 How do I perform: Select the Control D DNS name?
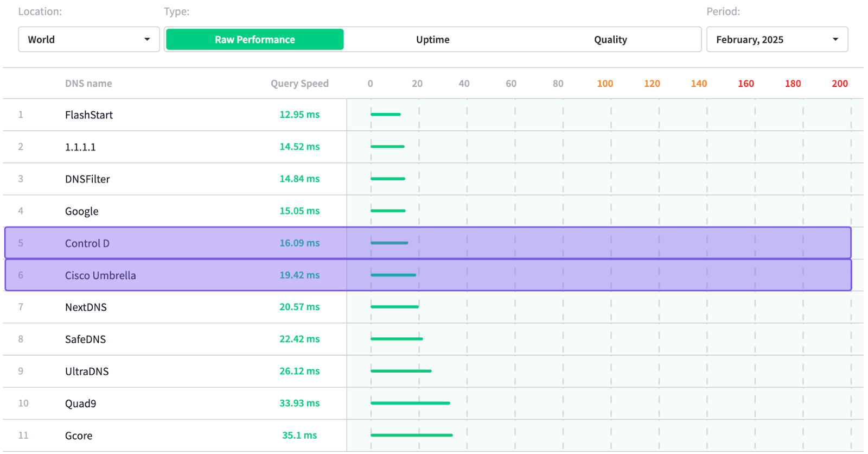tap(87, 243)
